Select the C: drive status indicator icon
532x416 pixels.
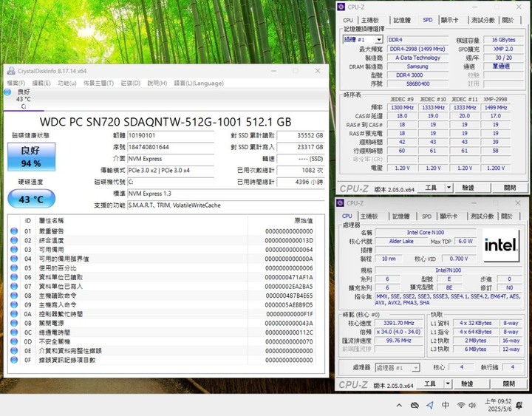7,92
